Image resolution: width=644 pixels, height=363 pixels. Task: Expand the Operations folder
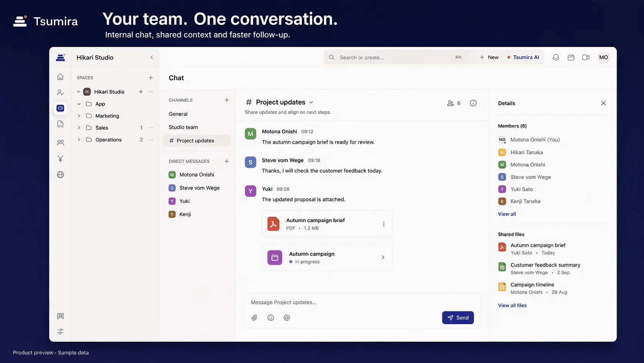(x=79, y=140)
